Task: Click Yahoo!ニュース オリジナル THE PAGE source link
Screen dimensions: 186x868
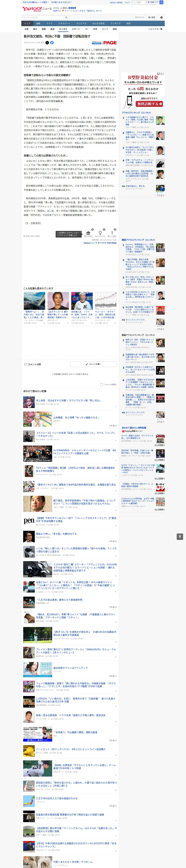Action: point(100,243)
